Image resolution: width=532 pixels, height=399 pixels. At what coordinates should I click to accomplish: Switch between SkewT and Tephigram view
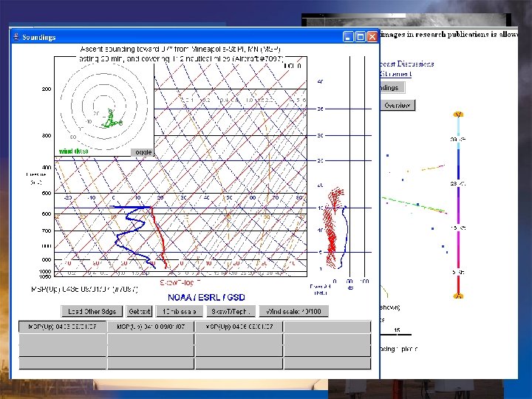click(231, 311)
